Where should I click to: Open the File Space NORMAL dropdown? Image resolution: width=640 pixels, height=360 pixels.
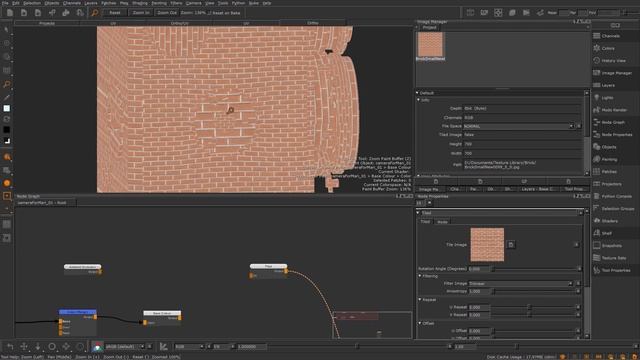click(518, 126)
